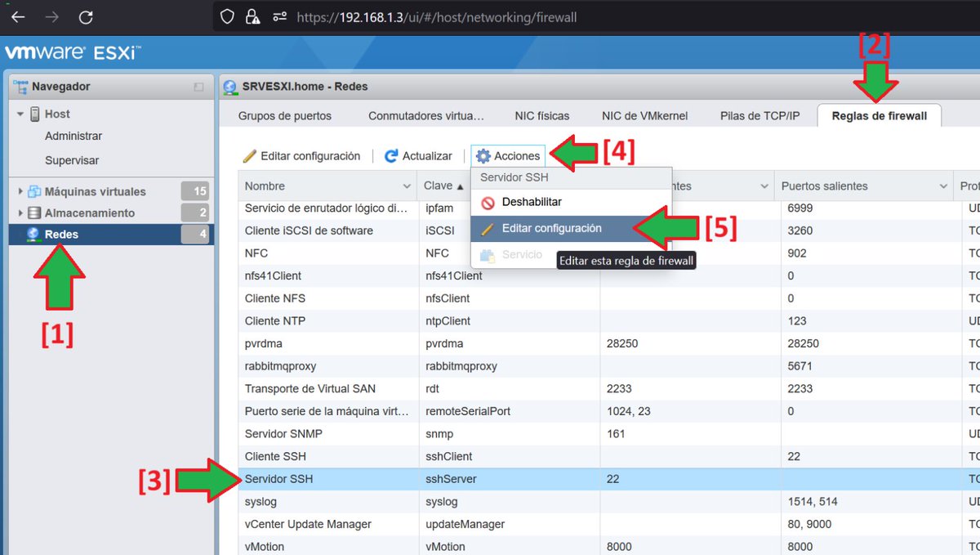Click Máquinas virtuales count badge 15
The image size is (980, 555).
point(195,191)
